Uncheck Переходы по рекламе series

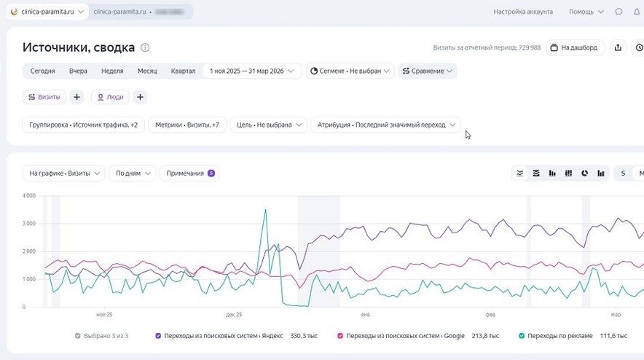coord(522,336)
